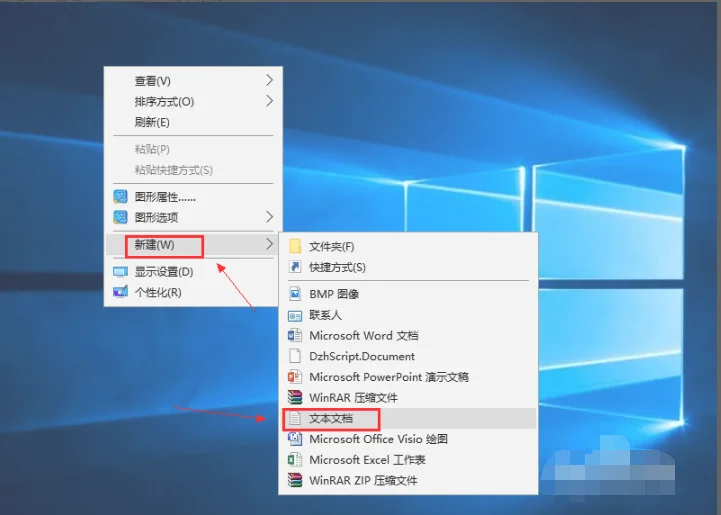
Task: Open the 排序方式(O) menu entry
Action: click(x=193, y=102)
